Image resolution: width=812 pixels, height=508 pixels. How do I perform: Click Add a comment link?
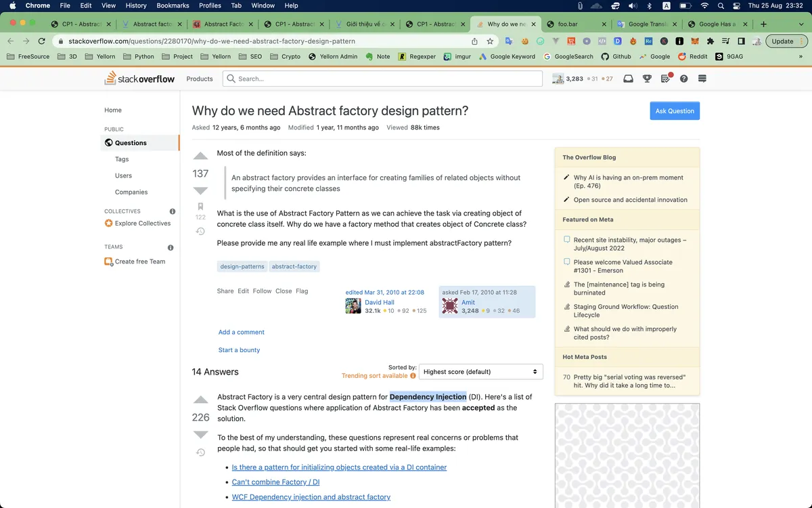point(241,332)
